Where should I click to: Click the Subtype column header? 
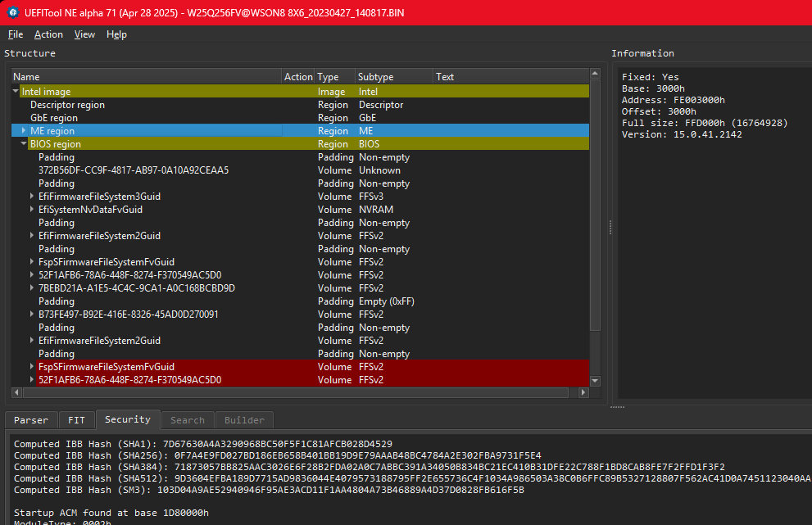tap(394, 77)
